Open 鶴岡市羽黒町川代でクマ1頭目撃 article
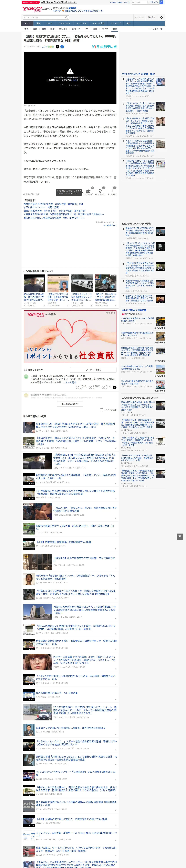 75,527
